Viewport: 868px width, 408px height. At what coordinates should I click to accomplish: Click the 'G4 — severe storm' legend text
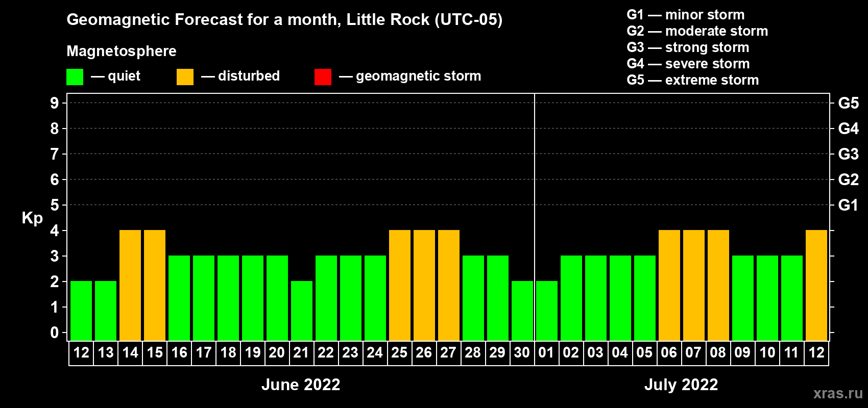point(688,64)
